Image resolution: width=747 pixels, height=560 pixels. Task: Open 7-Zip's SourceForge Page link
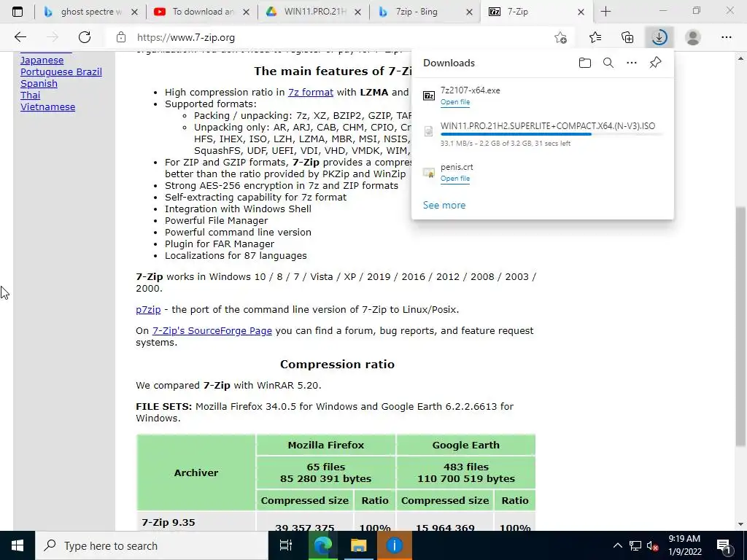click(x=212, y=330)
